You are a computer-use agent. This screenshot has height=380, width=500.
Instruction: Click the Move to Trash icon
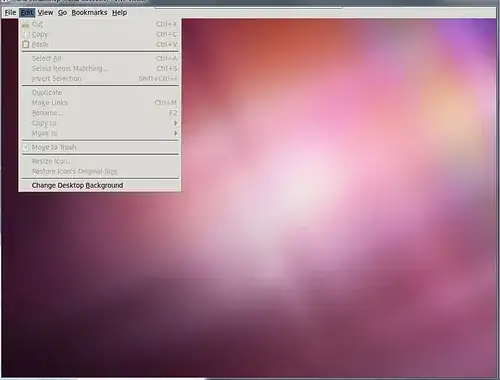26,147
